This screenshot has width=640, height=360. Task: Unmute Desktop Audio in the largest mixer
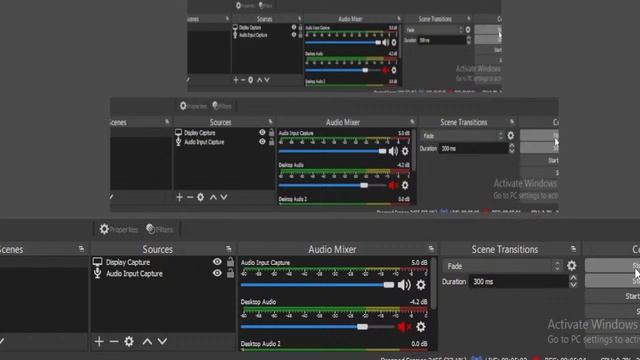pos(404,327)
